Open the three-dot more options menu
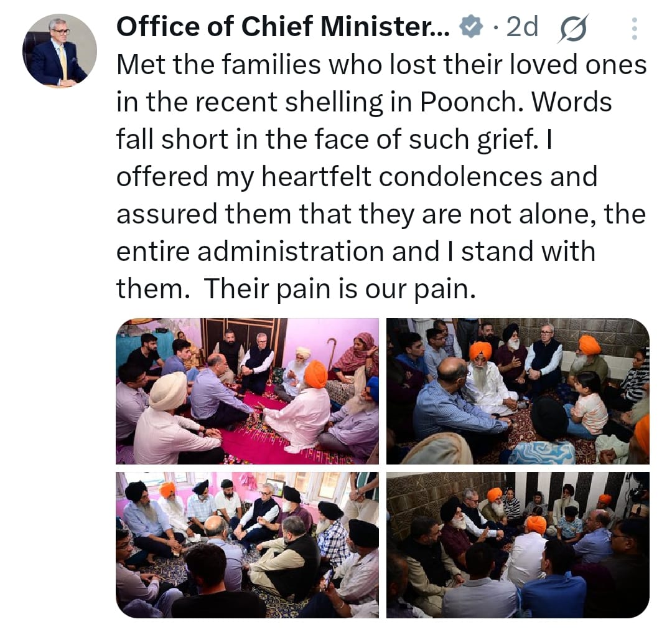672x637 pixels. point(635,29)
